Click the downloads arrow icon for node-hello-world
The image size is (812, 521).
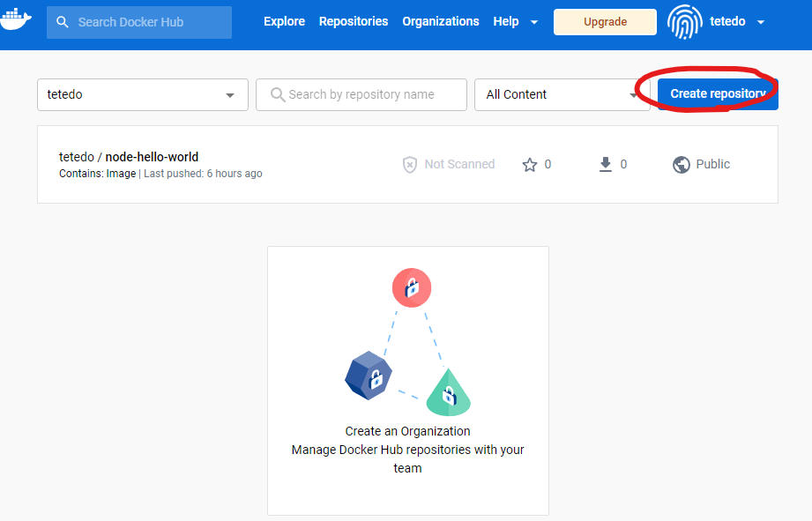coord(606,165)
